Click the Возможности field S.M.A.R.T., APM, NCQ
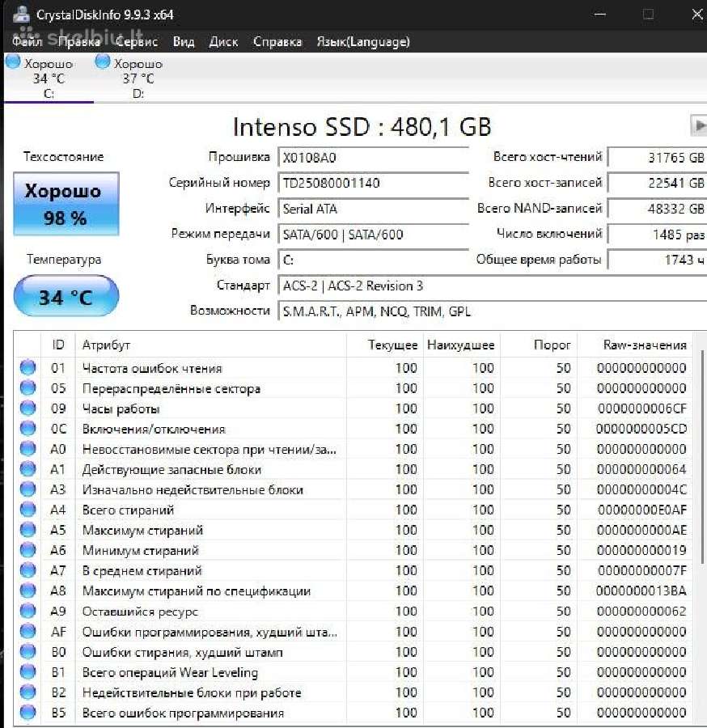This screenshot has height=728, width=707. [492, 311]
